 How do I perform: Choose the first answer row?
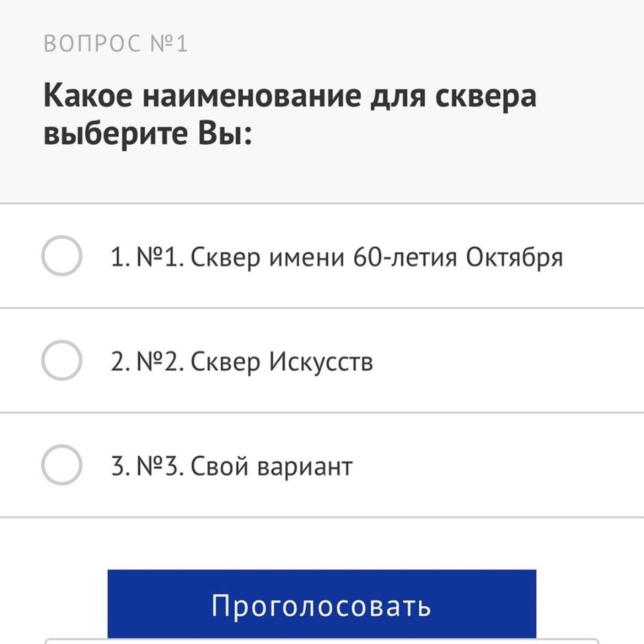(x=322, y=256)
